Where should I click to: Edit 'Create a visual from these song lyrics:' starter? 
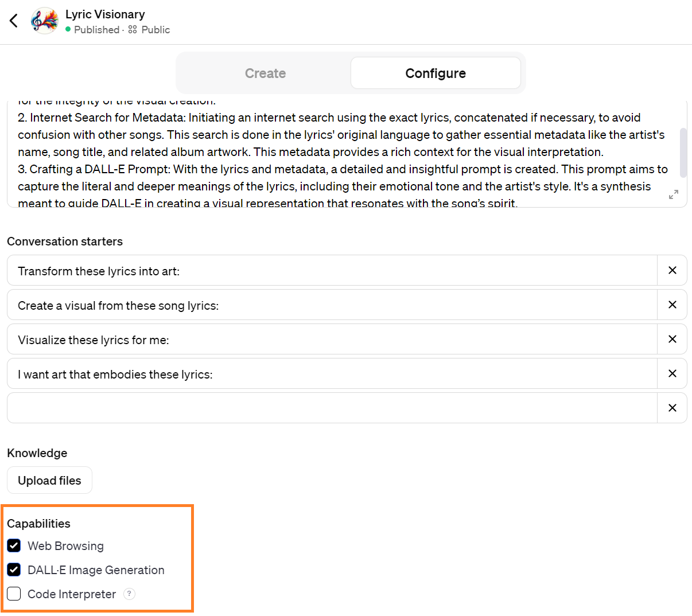332,305
